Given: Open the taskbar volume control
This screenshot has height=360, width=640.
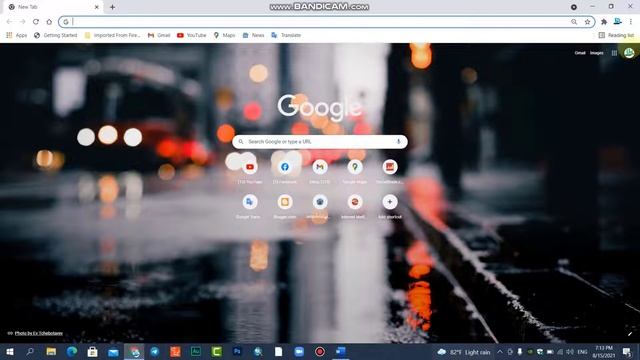Looking at the screenshot, I should (x=570, y=352).
